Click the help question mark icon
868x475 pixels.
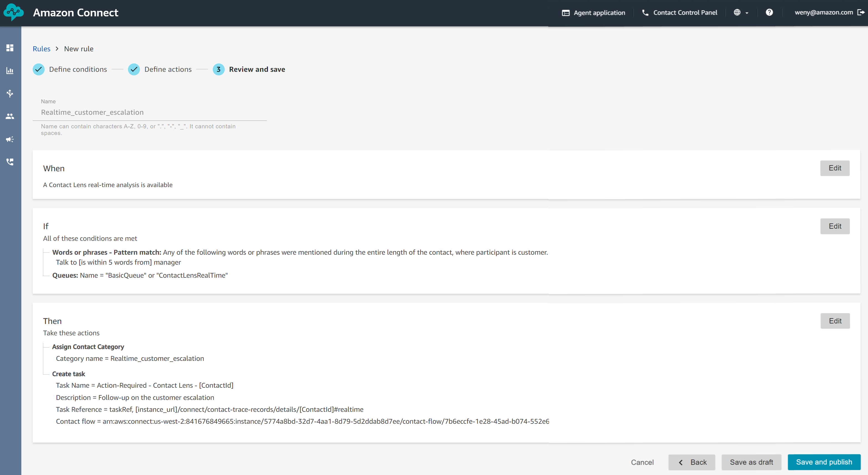tap(769, 13)
